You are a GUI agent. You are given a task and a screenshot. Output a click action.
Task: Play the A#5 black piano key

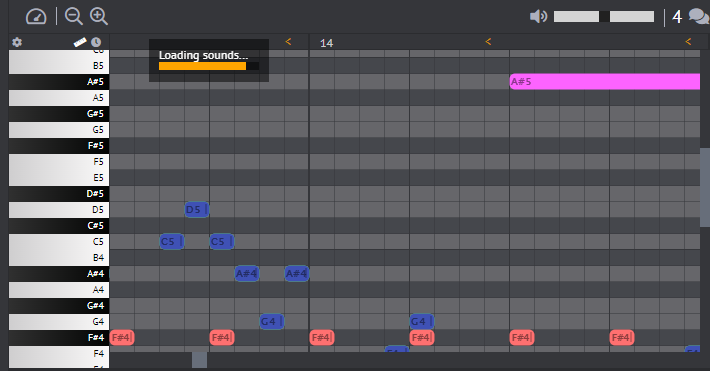[59, 82]
